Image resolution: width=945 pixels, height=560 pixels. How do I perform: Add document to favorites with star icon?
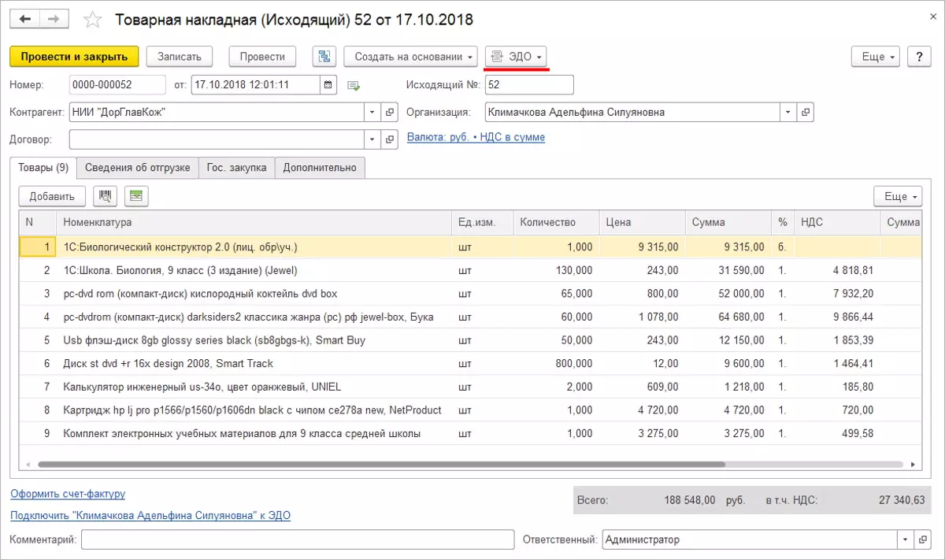(93, 19)
